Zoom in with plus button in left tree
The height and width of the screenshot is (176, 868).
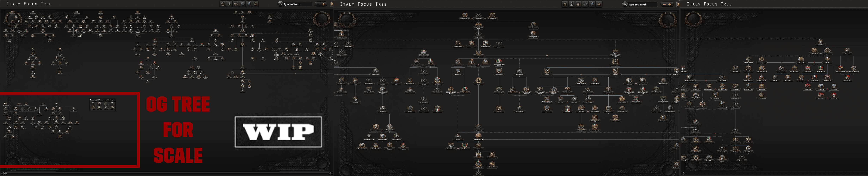click(324, 4)
